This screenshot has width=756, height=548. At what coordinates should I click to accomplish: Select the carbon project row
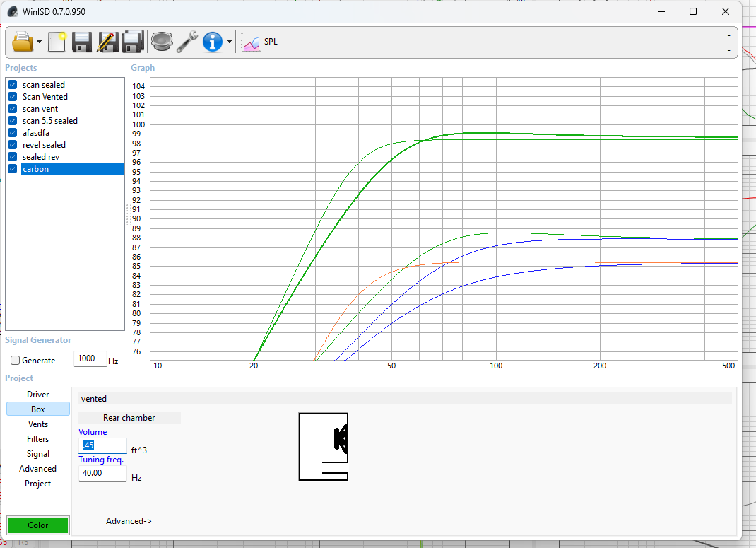click(x=72, y=169)
